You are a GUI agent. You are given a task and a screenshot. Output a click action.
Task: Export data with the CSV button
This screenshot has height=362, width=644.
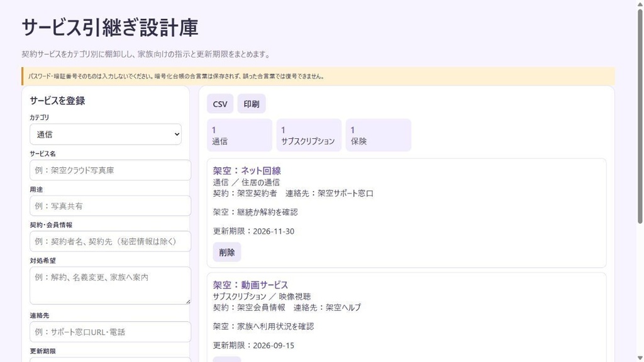point(220,104)
